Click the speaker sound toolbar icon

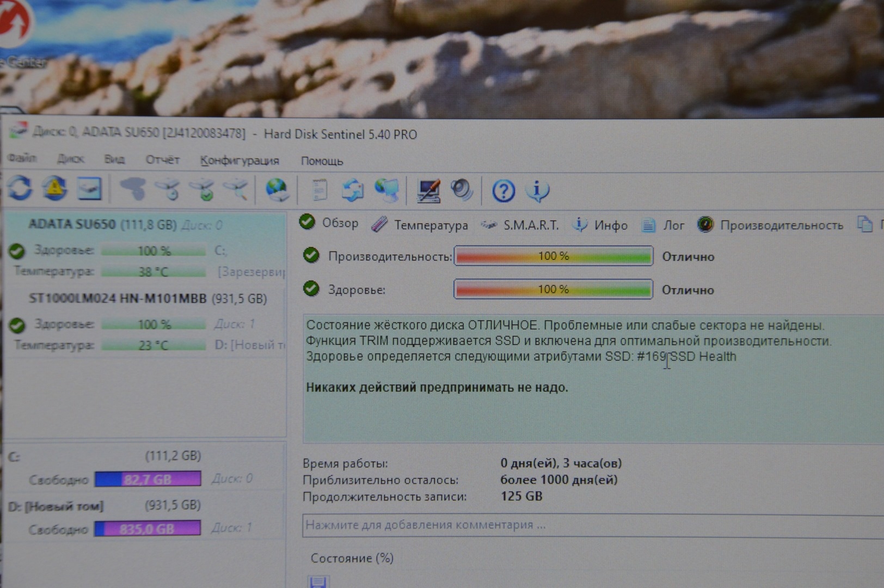462,191
